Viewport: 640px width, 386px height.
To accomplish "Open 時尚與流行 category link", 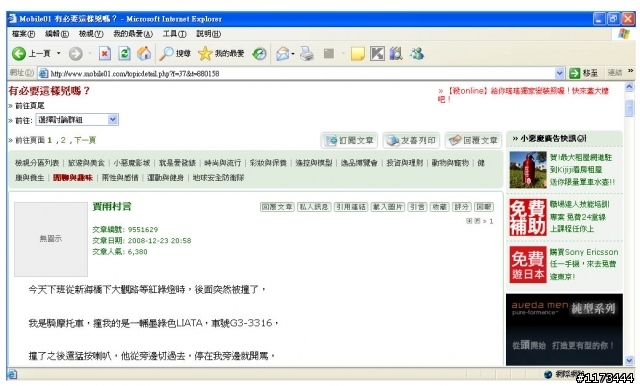I will click(222, 163).
